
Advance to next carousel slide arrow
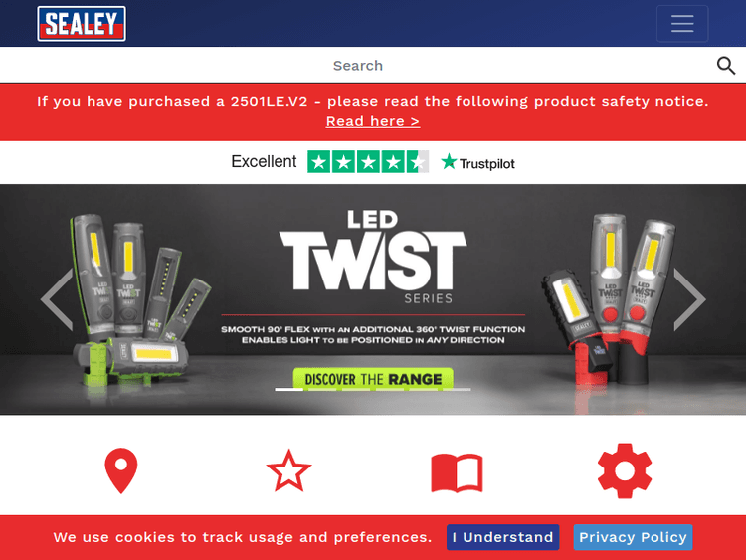[689, 299]
